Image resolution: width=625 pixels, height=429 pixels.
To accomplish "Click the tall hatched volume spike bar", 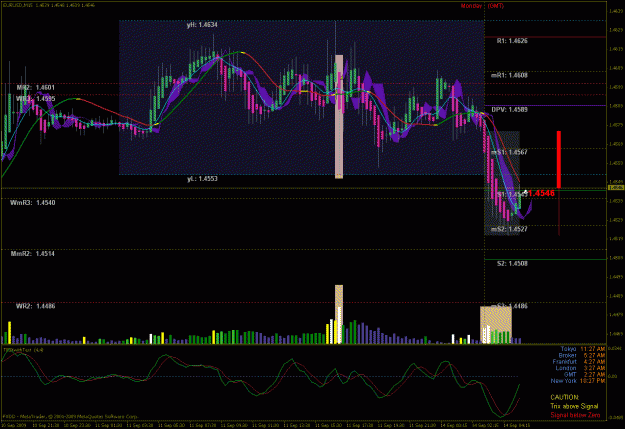I will [x=339, y=314].
